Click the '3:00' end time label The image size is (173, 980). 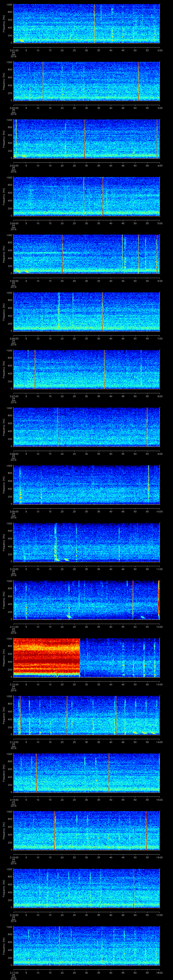pos(160,108)
